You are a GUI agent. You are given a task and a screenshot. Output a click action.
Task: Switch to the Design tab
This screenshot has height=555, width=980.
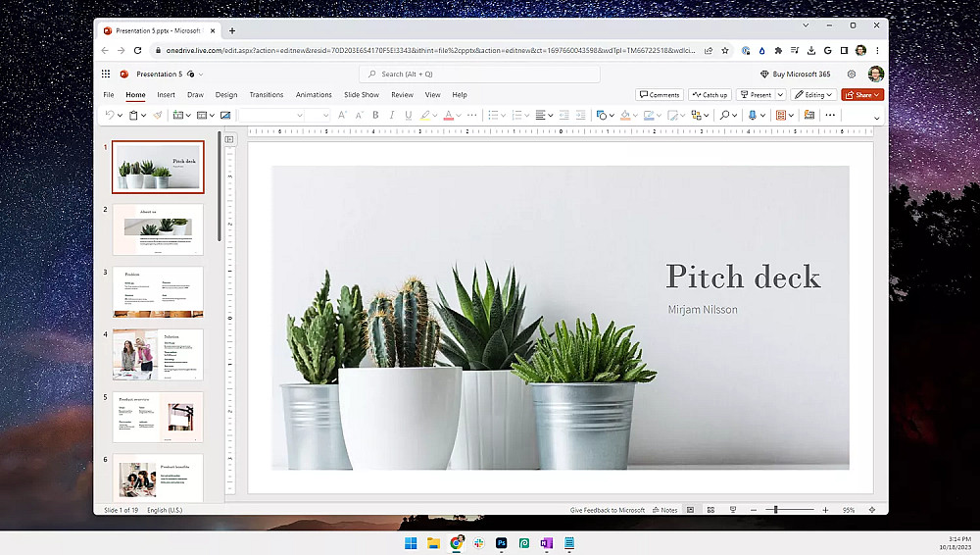coord(226,95)
